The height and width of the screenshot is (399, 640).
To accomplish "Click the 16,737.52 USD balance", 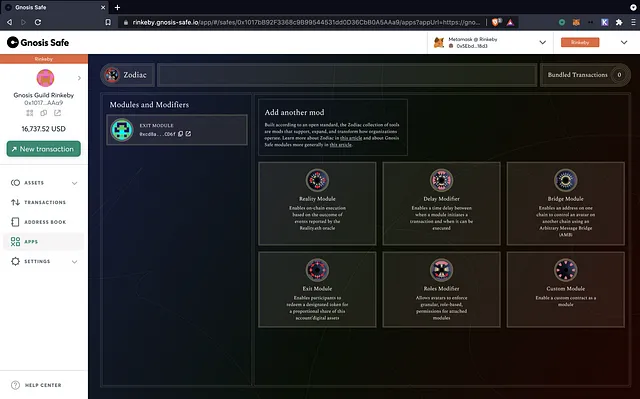I will pos(44,129).
